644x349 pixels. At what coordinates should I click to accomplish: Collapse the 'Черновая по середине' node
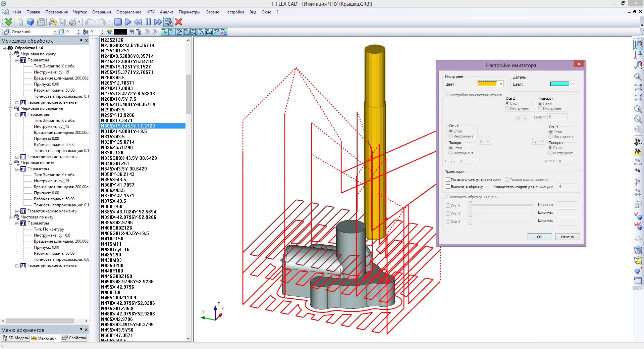[x=10, y=108]
